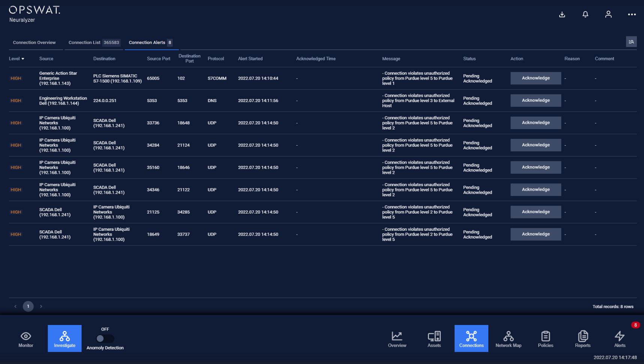The height and width of the screenshot is (364, 644).
Task: Click the Source Port column header
Action: [159, 59]
